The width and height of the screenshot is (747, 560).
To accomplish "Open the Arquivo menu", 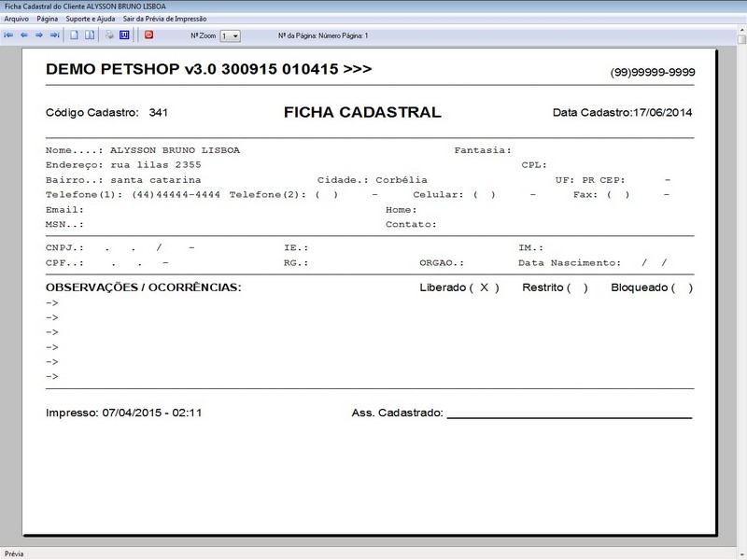I will tap(17, 19).
